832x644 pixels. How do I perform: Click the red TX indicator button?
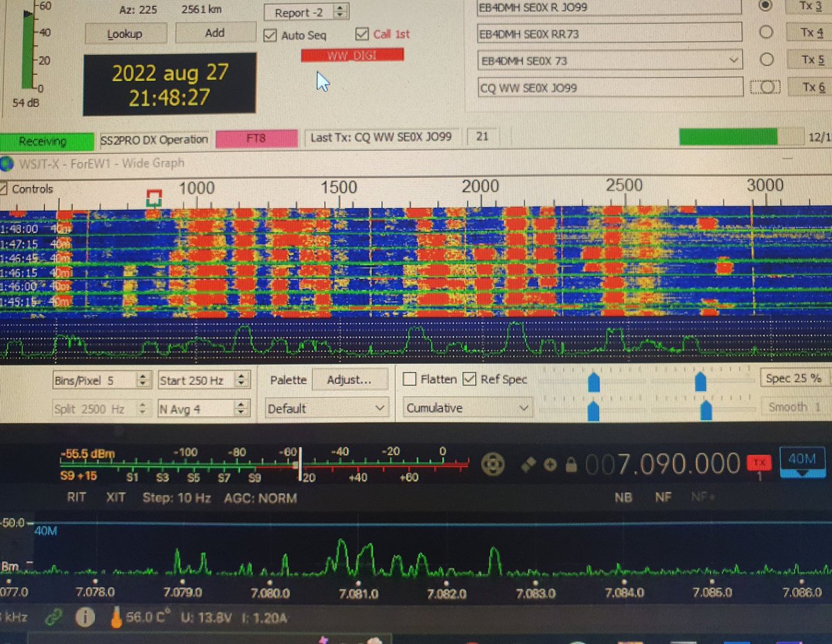pos(759,462)
